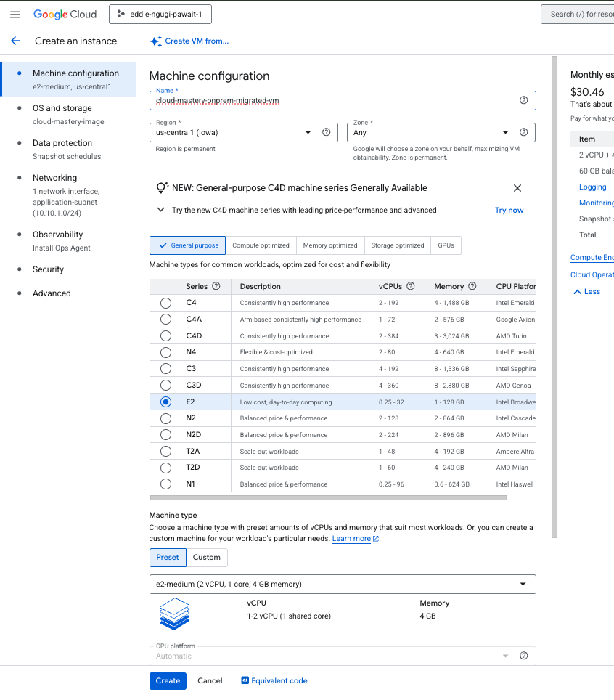
Task: Choose the C3D series radio button
Action: [x=166, y=385]
